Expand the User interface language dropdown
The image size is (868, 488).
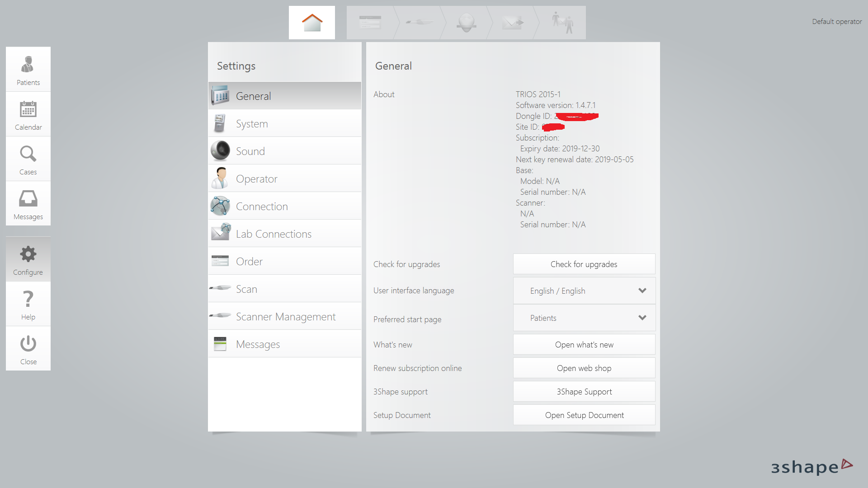(x=584, y=291)
